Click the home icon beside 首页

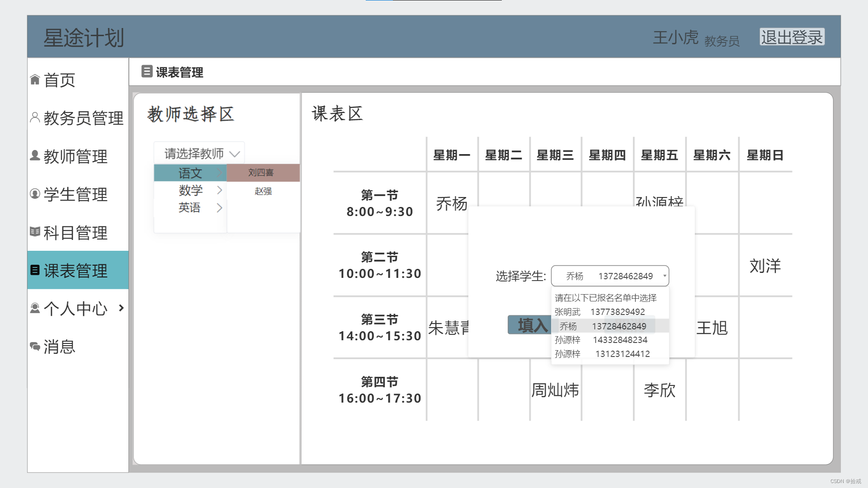coord(35,80)
